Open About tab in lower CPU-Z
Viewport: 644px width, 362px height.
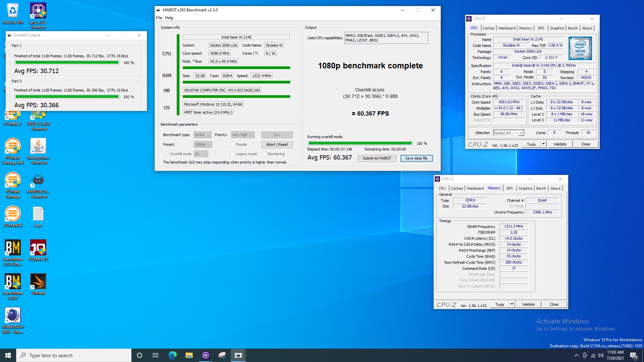555,188
